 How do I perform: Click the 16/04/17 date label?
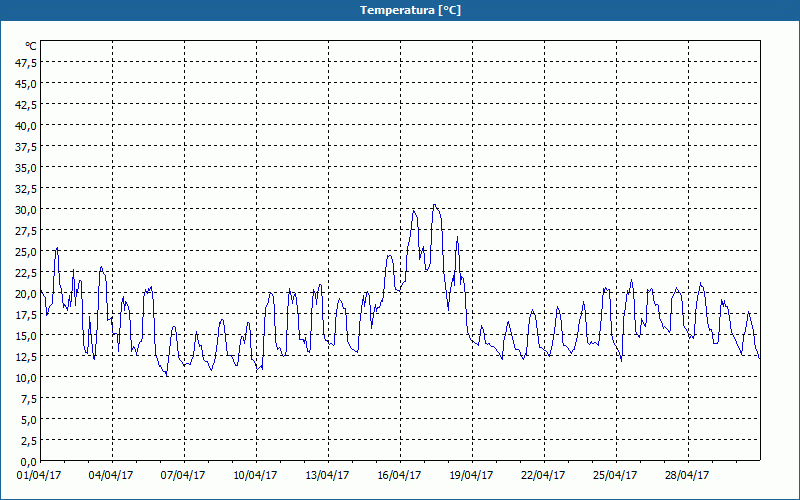(399, 475)
